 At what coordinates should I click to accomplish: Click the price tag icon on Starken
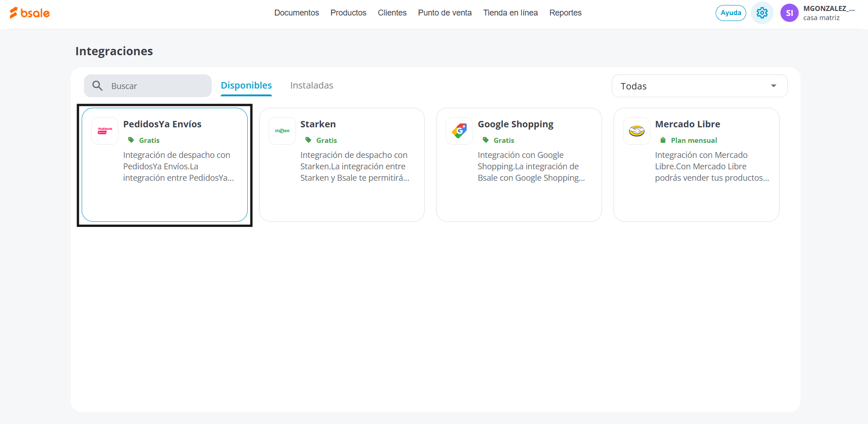pos(308,140)
